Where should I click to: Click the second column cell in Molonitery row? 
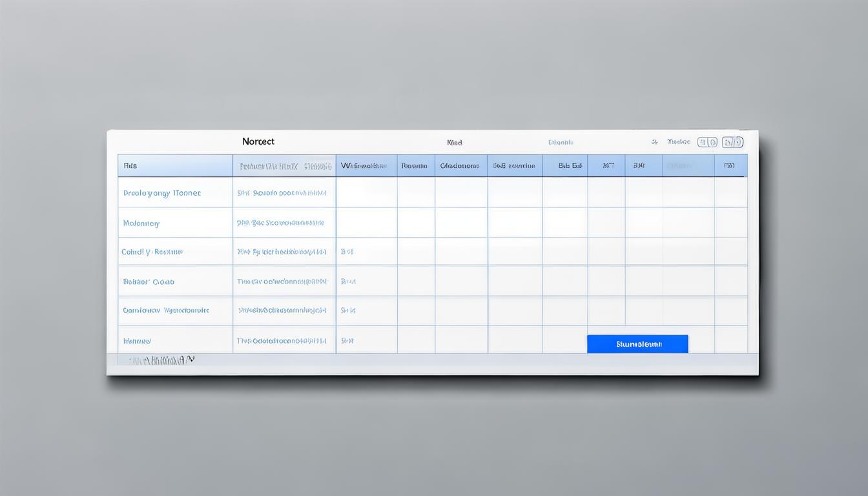click(x=280, y=223)
